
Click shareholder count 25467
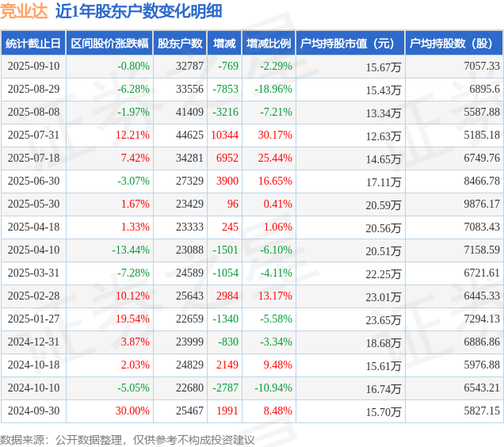(189, 411)
